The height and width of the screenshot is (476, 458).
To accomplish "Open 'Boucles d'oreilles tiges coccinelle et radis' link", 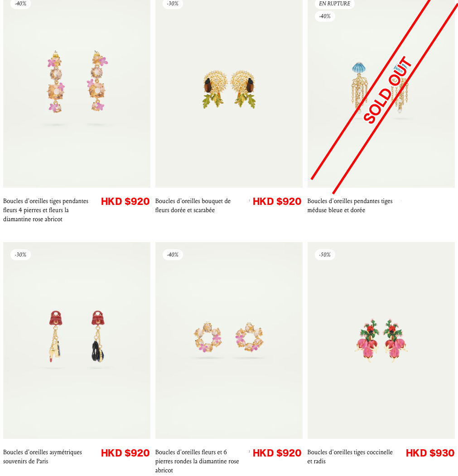I will (x=350, y=457).
